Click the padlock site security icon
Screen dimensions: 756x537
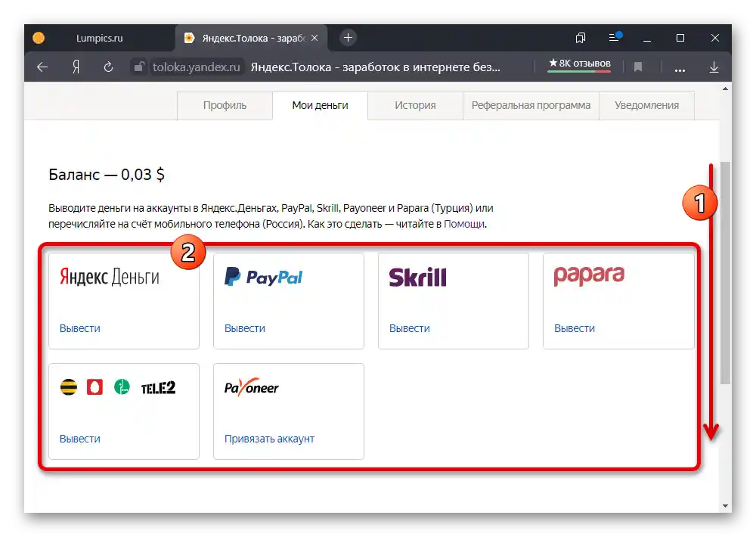click(138, 67)
